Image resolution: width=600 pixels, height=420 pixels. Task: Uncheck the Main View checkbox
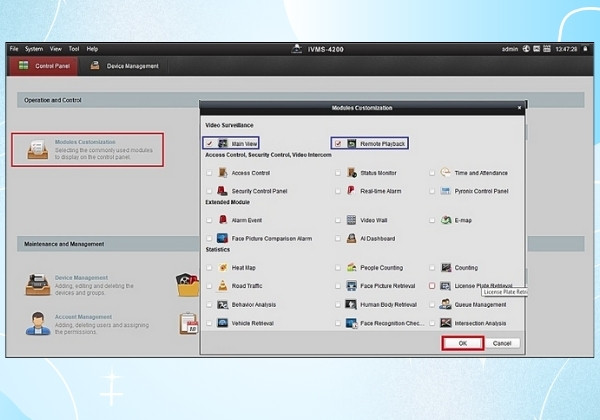pos(209,143)
